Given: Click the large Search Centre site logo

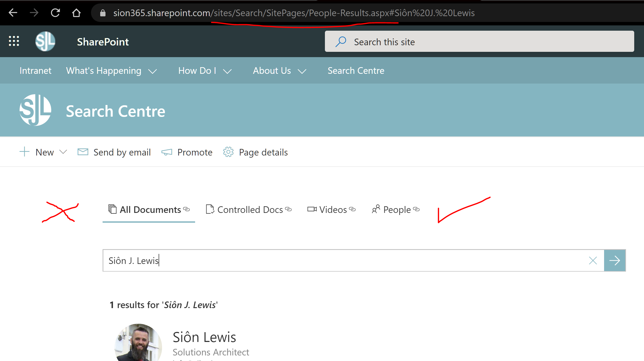Looking at the screenshot, I should [x=35, y=110].
